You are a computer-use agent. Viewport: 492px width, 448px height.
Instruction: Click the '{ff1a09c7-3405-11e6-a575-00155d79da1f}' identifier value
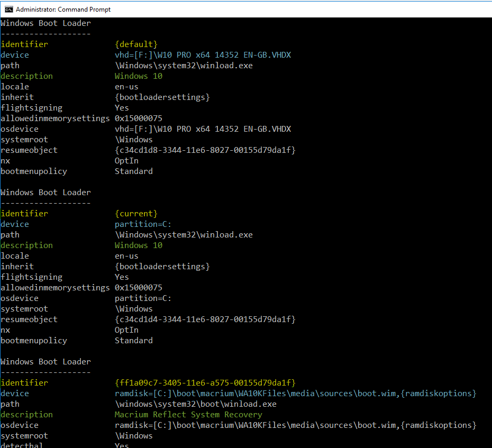click(205, 383)
